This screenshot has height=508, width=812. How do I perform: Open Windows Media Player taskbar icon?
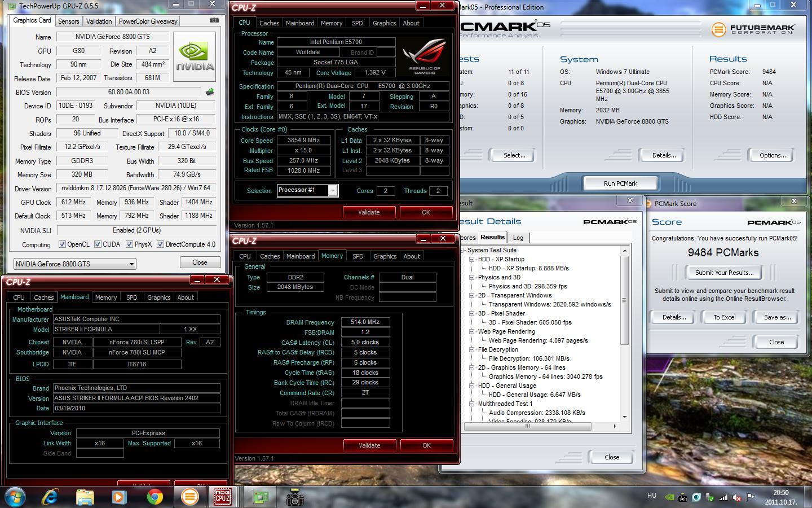pos(119,497)
